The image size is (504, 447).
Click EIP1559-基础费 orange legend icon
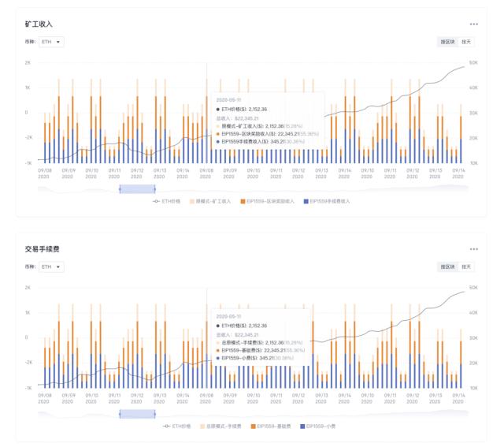pyautogui.click(x=254, y=427)
